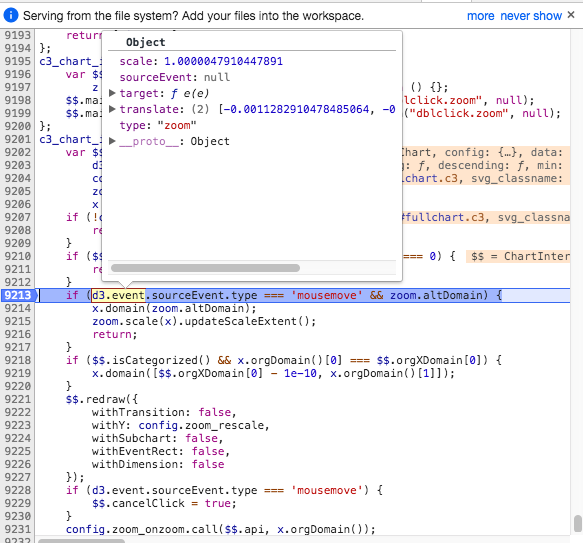Screen dimensions: 583x543
Task: Click withTransition: false on line 9222
Action: 164,412
